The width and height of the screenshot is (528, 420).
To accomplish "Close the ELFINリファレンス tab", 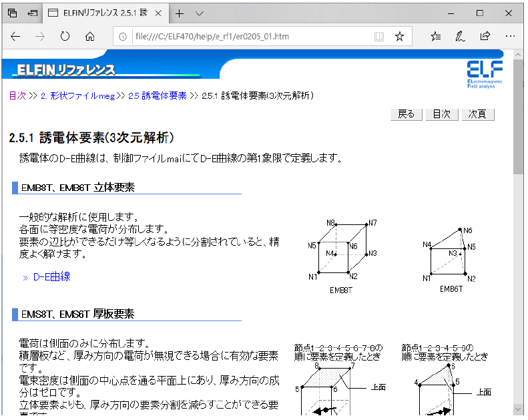I will pyautogui.click(x=158, y=13).
